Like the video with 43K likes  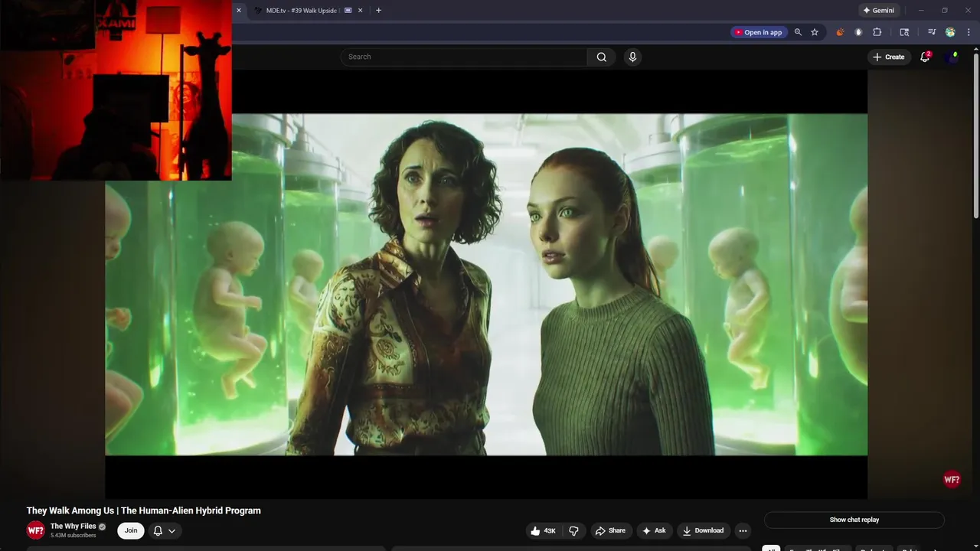click(544, 530)
